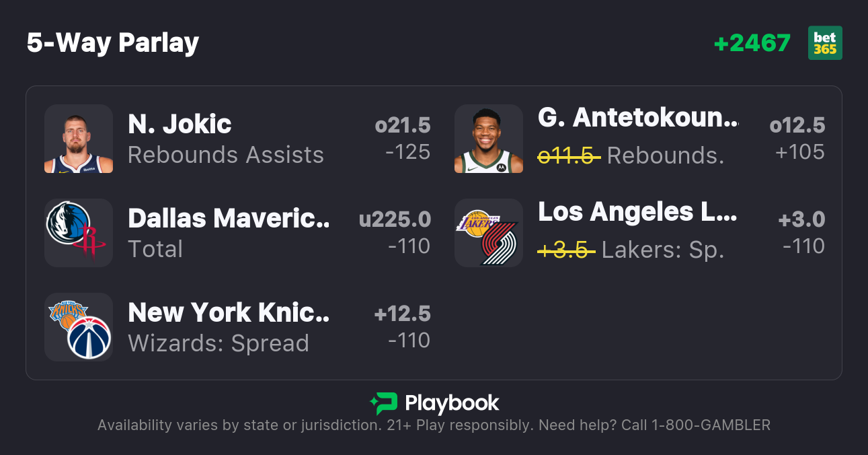The image size is (868, 455).
Task: Click the Playbook brand name text
Action: click(452, 403)
